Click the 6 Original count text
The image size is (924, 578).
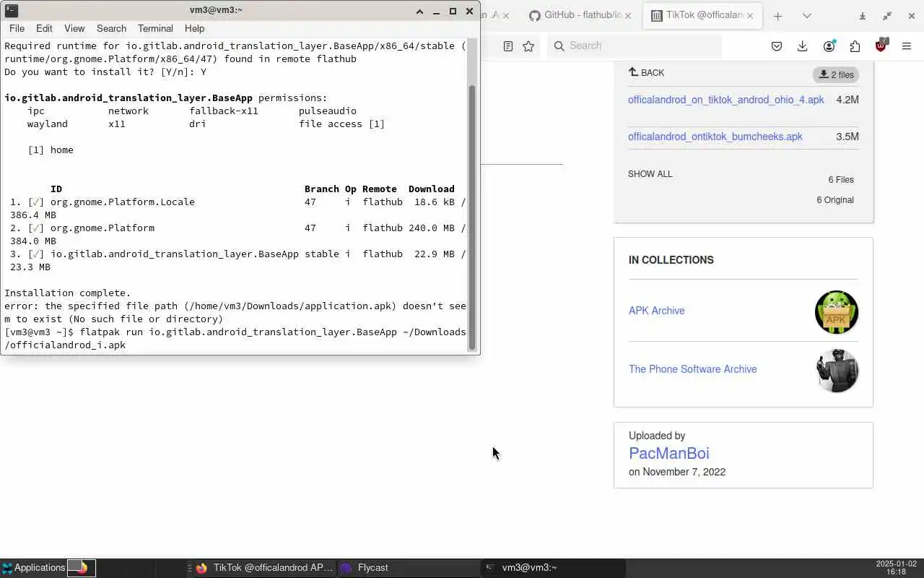coord(835,200)
